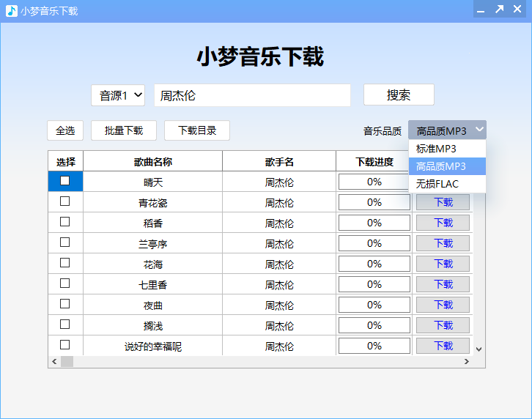
Task: Click 下载 for 说好的幸福呢
Action: pyautogui.click(x=443, y=346)
